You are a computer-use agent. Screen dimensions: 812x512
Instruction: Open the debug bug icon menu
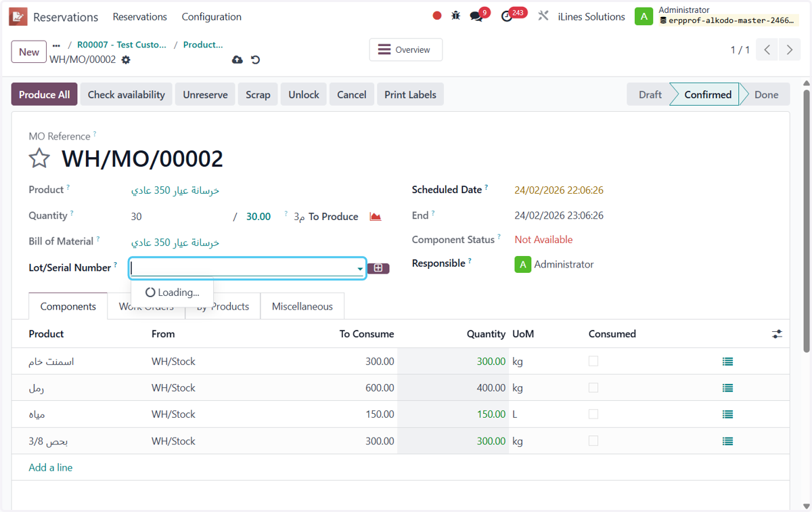coord(456,16)
